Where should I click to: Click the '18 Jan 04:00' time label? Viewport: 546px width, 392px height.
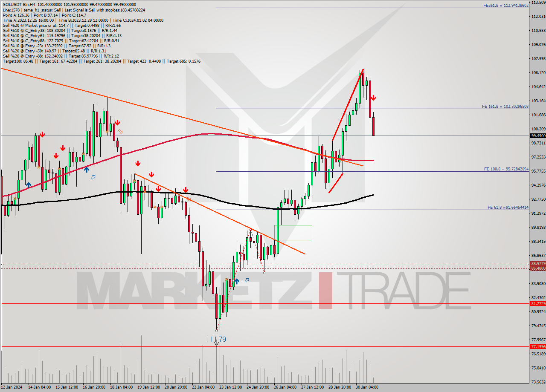121,388
